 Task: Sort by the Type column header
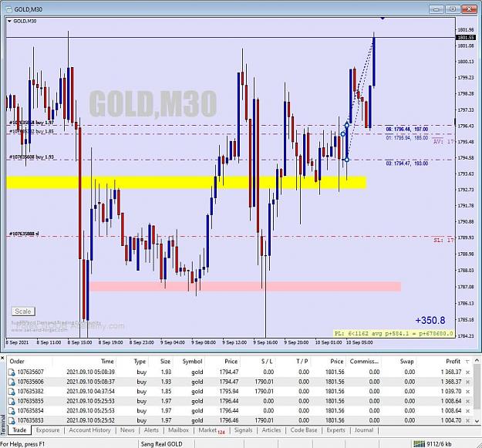140,362
